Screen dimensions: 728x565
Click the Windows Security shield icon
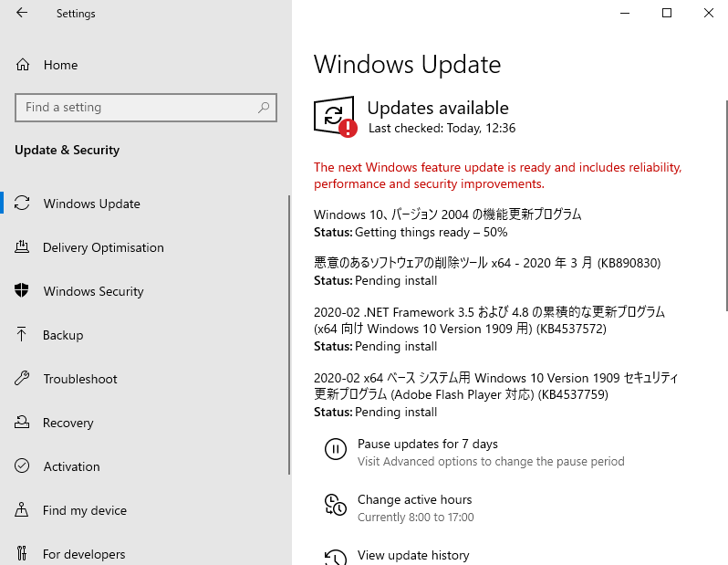[x=21, y=290]
